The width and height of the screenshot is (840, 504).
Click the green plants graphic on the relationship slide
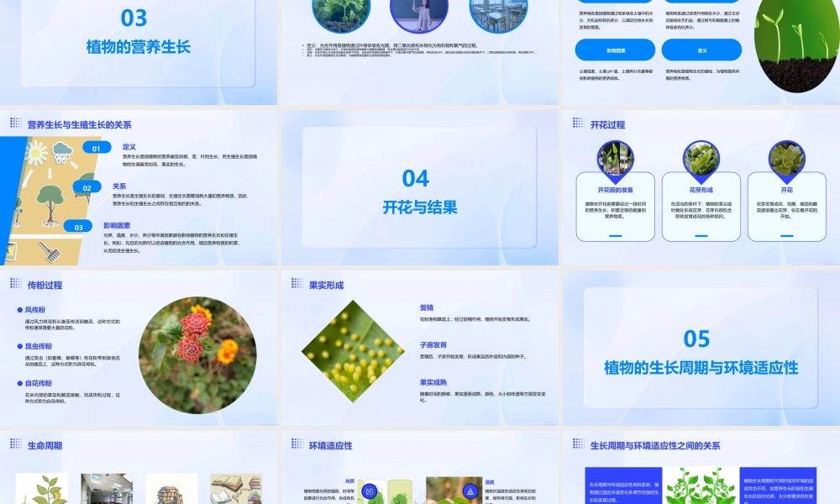pos(701,486)
